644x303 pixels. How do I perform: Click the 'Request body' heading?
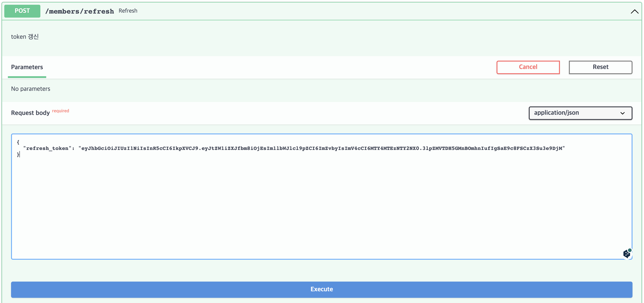tap(30, 113)
